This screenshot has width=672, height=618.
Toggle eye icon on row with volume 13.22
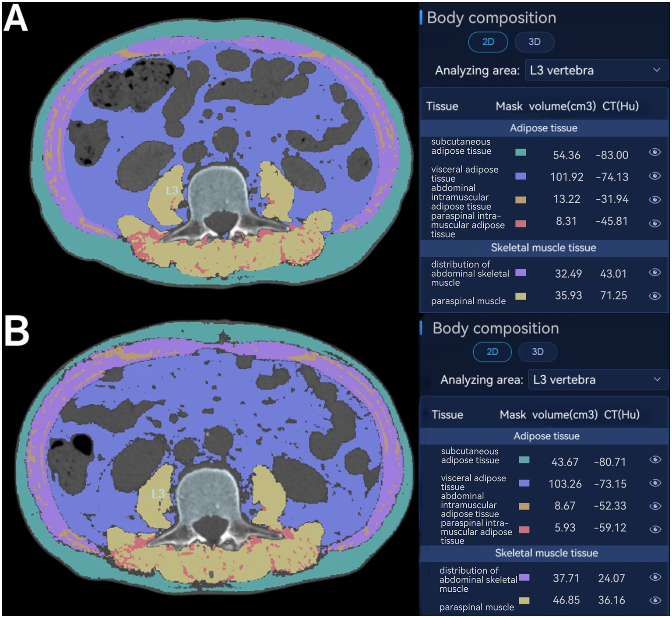(654, 200)
